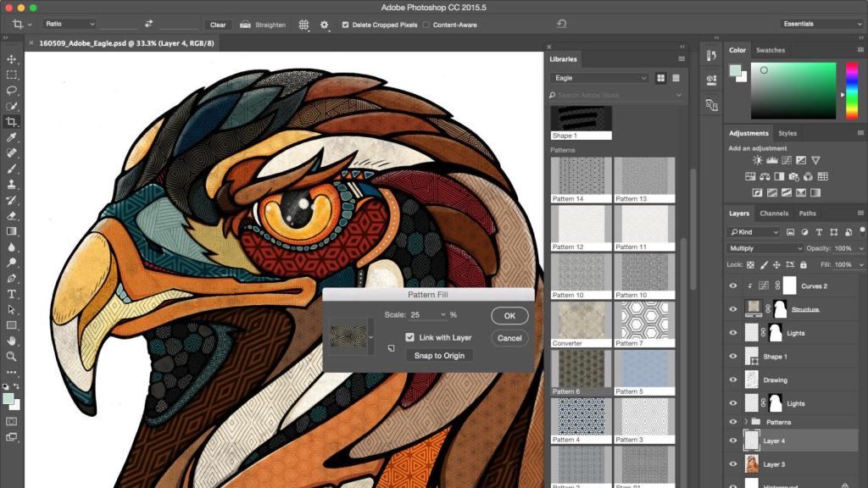Uncheck Delete Cropped Pixels
This screenshot has width=868, height=488.
(x=345, y=25)
